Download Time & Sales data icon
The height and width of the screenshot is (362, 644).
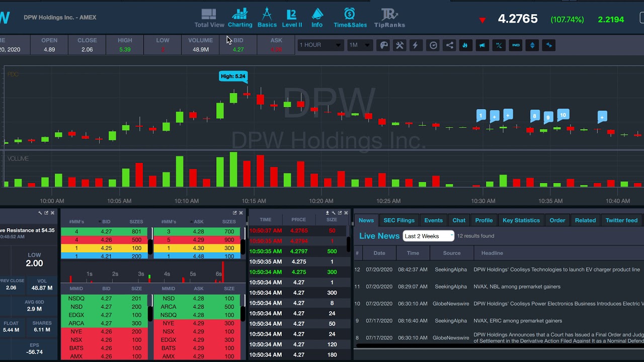pos(328,213)
